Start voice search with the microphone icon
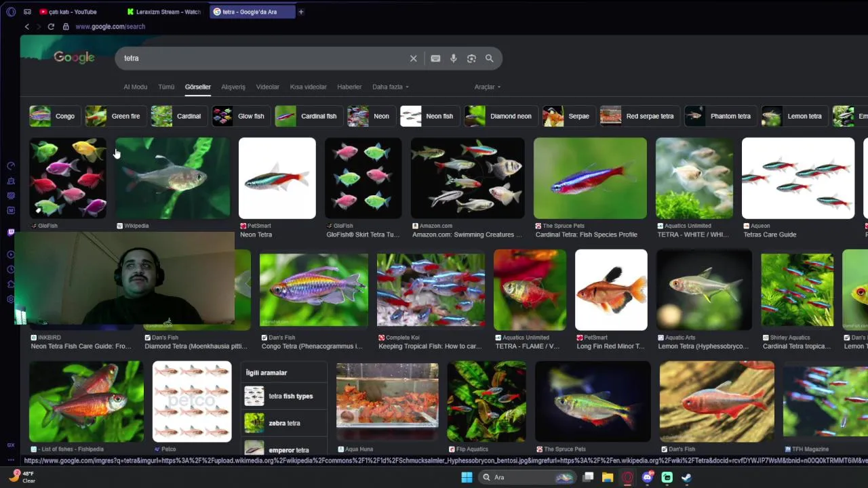 point(453,58)
